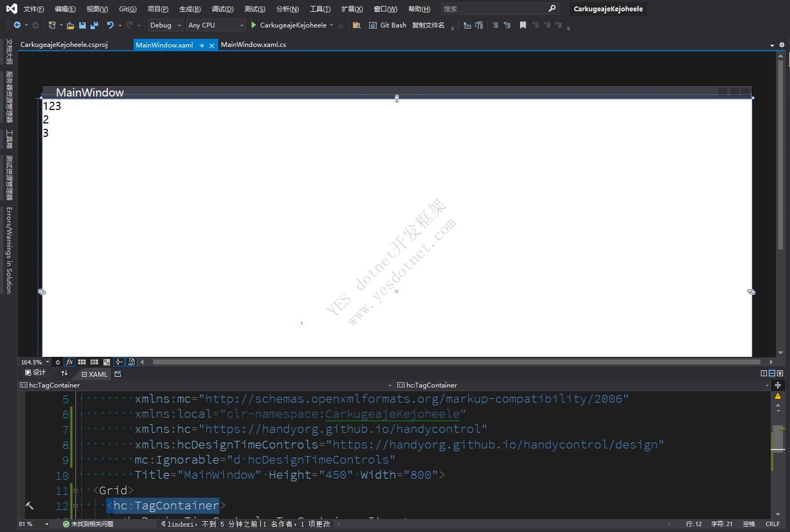
Task: Click the screwdriver quick actions icon
Action: tap(30, 506)
